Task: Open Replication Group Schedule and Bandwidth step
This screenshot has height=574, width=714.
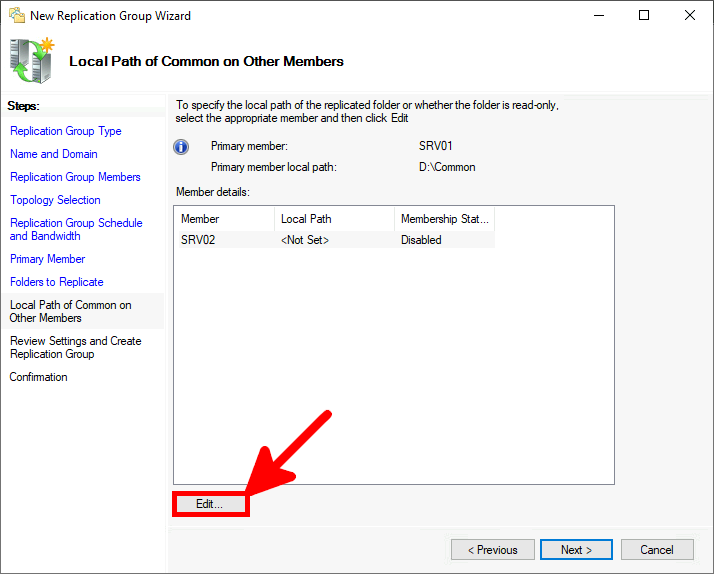Action: [x=76, y=229]
